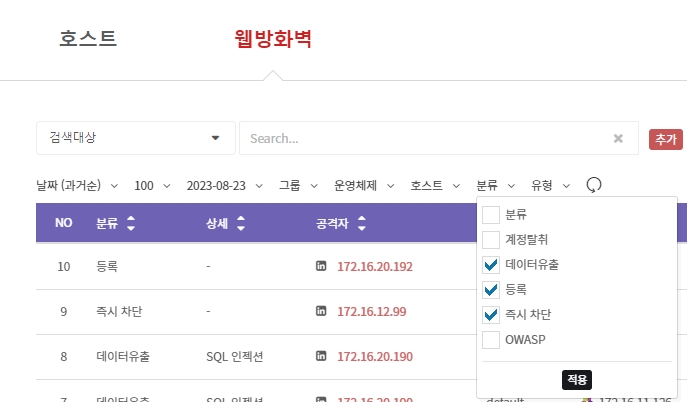Click the refresh filter circular arrow icon
The image size is (687, 402).
594,185
